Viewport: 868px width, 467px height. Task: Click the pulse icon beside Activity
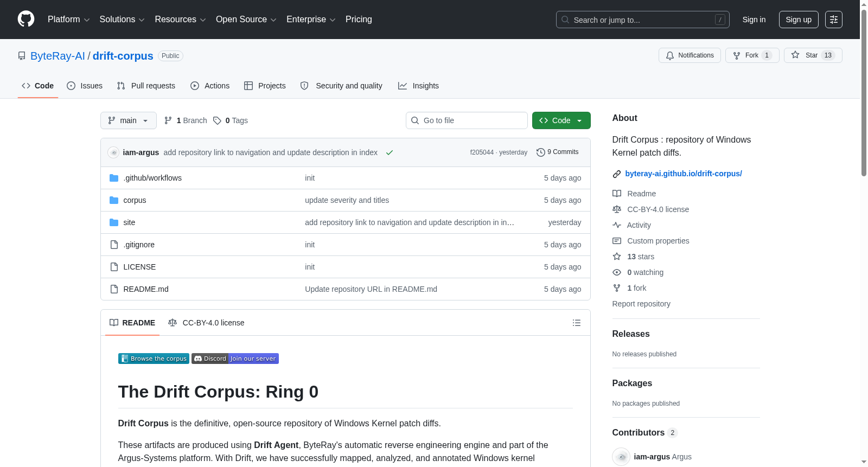pyautogui.click(x=617, y=225)
